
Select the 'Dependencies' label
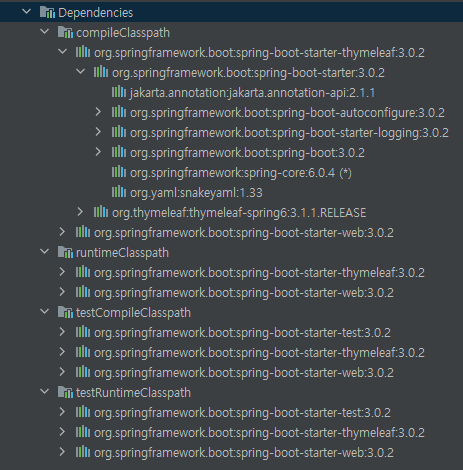click(x=96, y=13)
